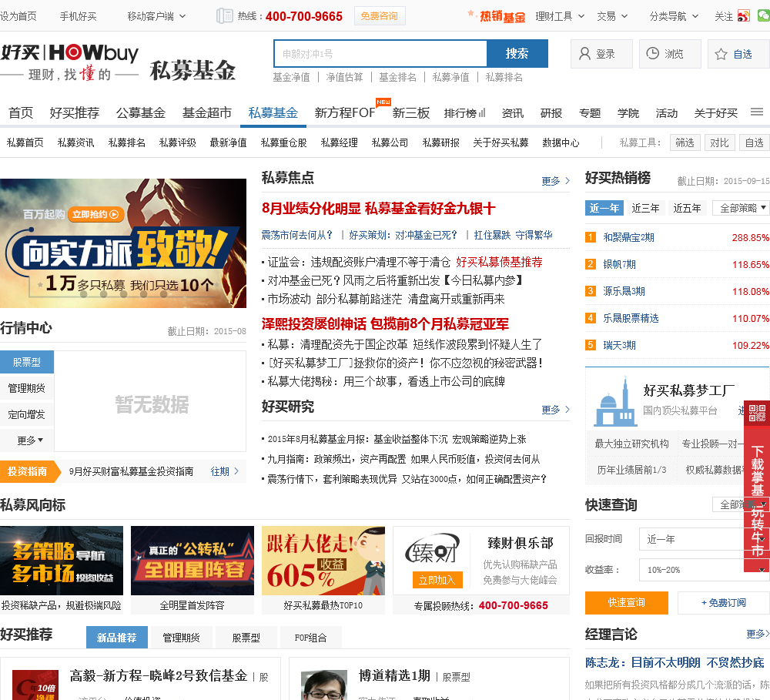Click the 臻财 club logo

point(433,549)
